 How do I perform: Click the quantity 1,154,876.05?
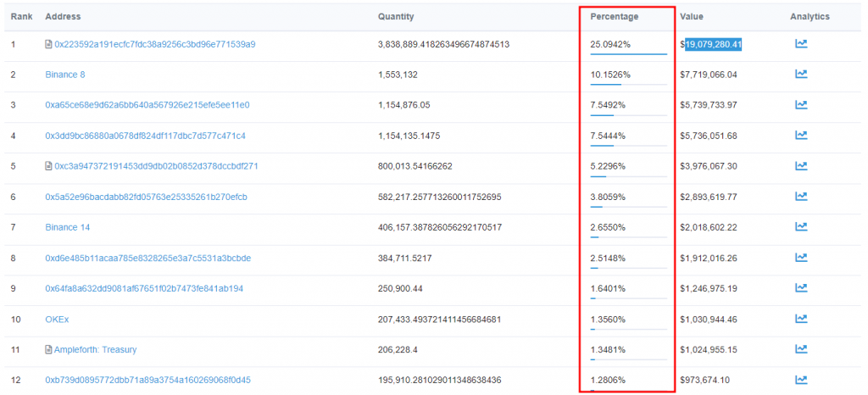tap(404, 104)
